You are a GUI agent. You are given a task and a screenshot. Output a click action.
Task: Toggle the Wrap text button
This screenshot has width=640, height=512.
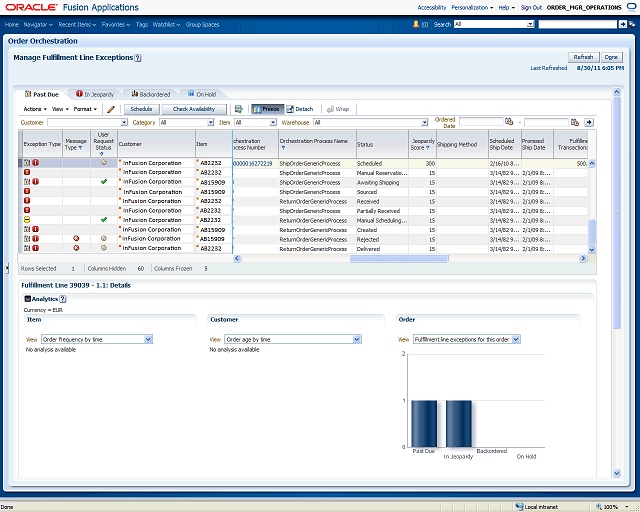pyautogui.click(x=337, y=109)
